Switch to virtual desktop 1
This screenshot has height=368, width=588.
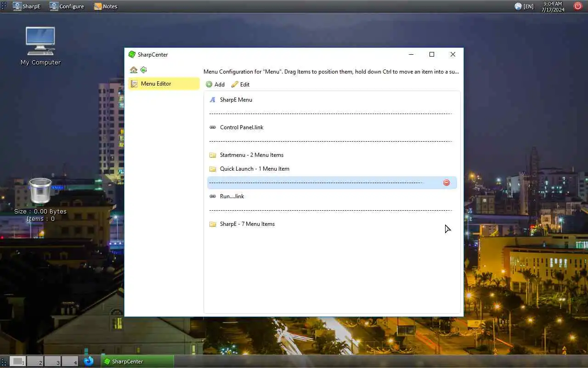pyautogui.click(x=17, y=362)
